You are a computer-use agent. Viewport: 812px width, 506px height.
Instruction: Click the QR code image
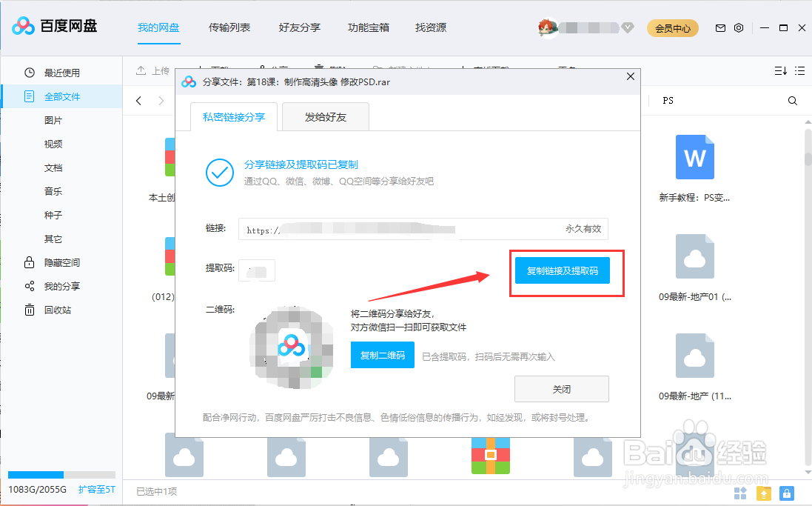291,347
